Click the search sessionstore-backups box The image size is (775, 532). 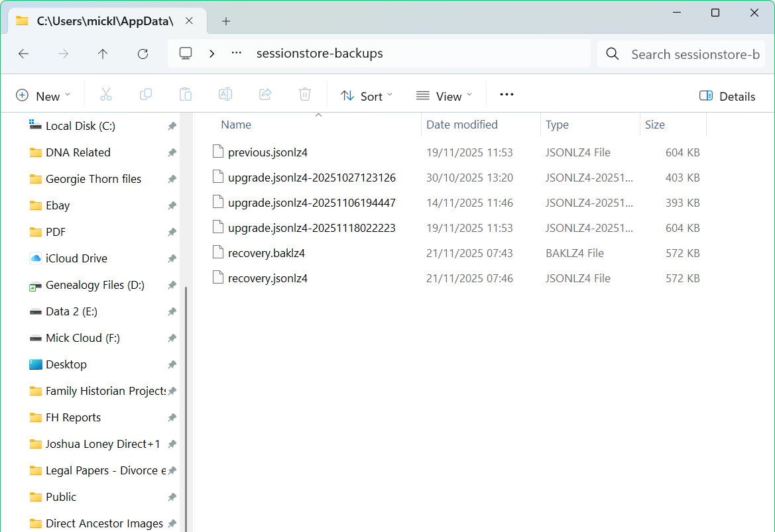[694, 54]
